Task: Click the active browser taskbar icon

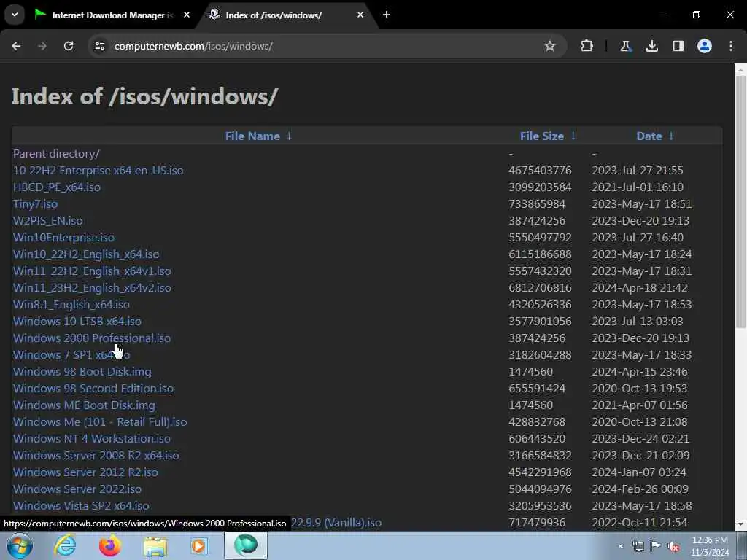Action: tap(245, 545)
